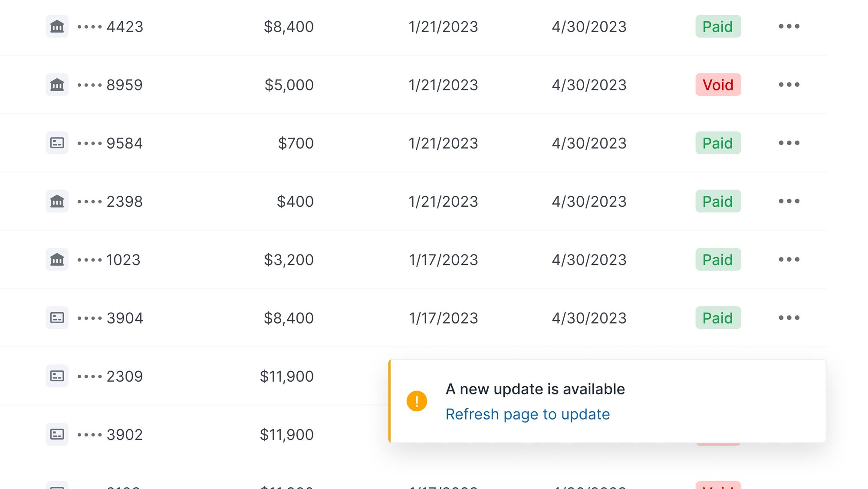Open the more actions menu for the $700 payment
Viewport: 868px width, 489px height.
(789, 143)
